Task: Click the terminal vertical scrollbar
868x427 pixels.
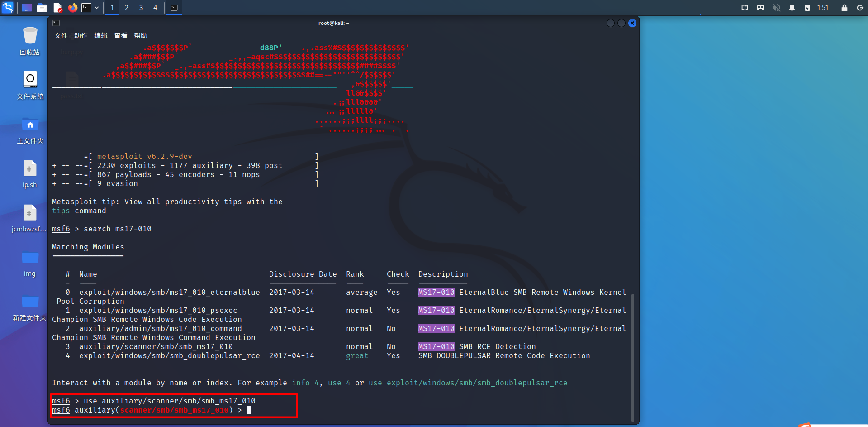Action: (x=632, y=358)
